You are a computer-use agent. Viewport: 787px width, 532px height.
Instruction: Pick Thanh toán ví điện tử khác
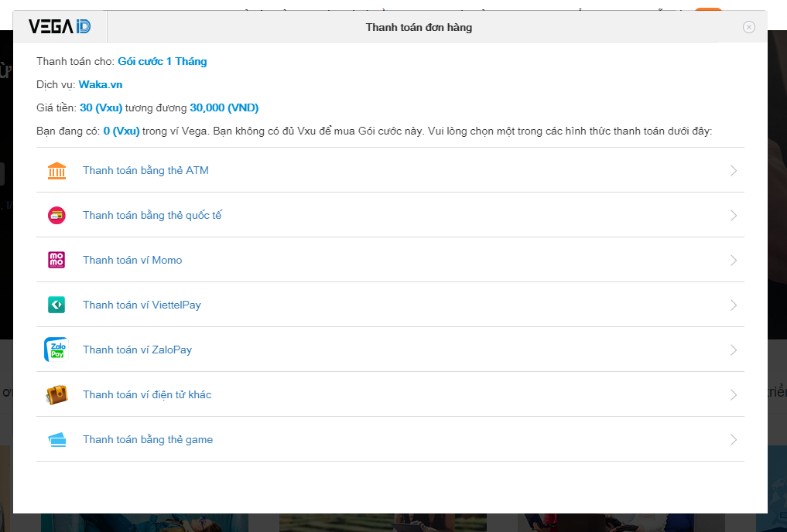147,395
